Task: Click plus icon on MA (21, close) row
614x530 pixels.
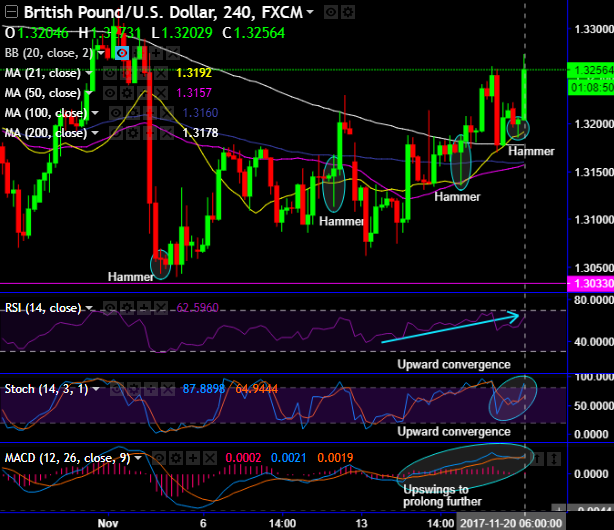Action: tap(144, 73)
